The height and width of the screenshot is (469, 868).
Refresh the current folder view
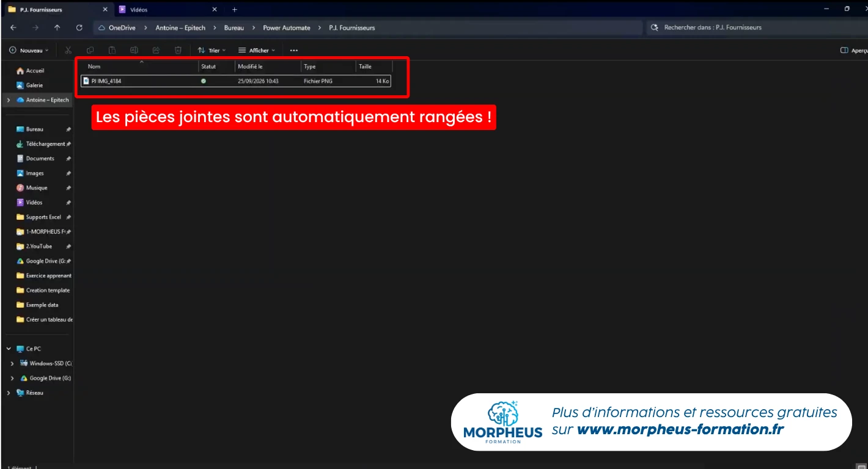(x=79, y=27)
